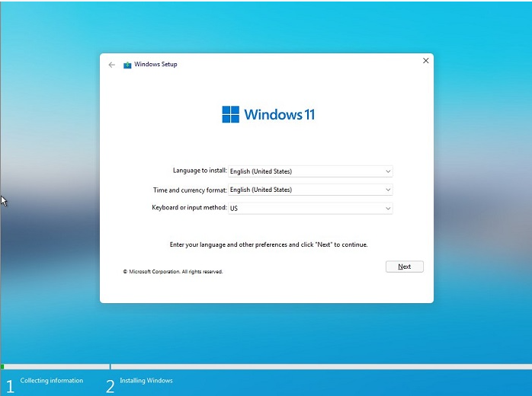Viewport: 532px width, 396px height.
Task: Expand the Language to install dropdown arrow
Action: coord(388,171)
